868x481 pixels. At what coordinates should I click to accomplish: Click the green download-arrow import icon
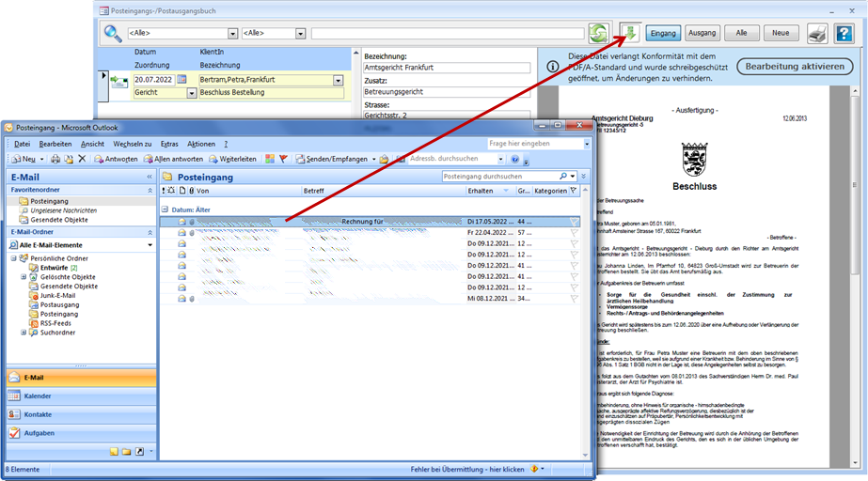coord(630,33)
